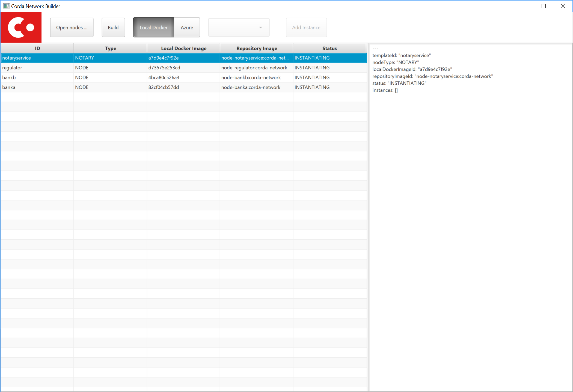The height and width of the screenshot is (392, 573).
Task: Open the nodes directory with Open nodes button
Action: click(x=72, y=28)
